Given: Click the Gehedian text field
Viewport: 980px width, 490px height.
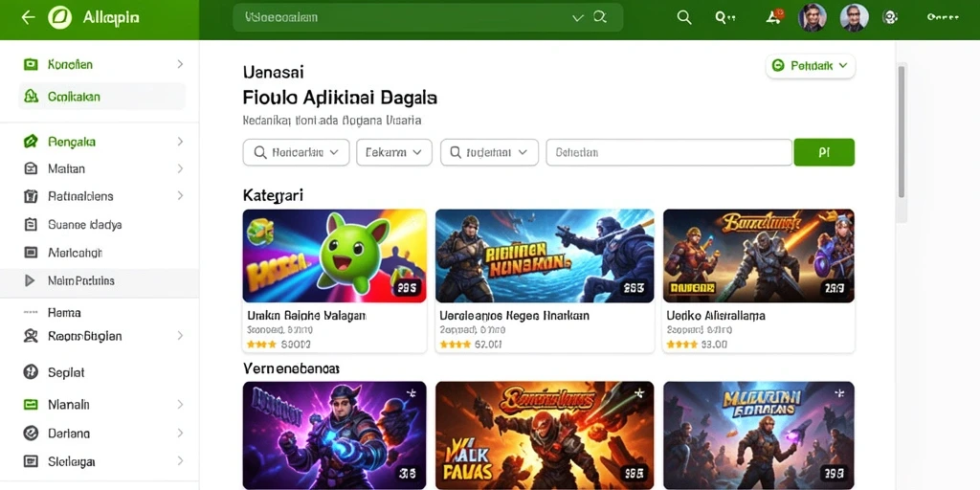Looking at the screenshot, I should coord(669,152).
